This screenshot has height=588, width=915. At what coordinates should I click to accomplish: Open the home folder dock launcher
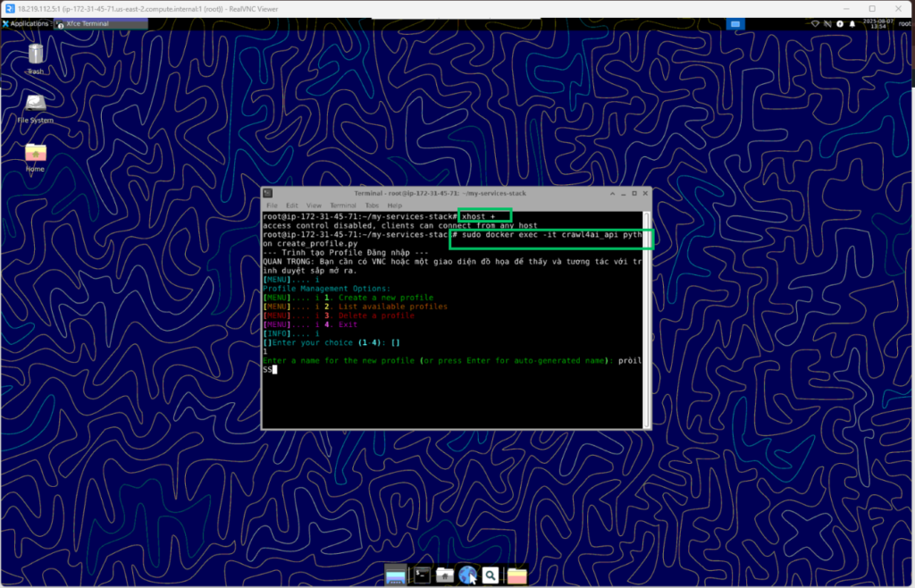point(445,576)
